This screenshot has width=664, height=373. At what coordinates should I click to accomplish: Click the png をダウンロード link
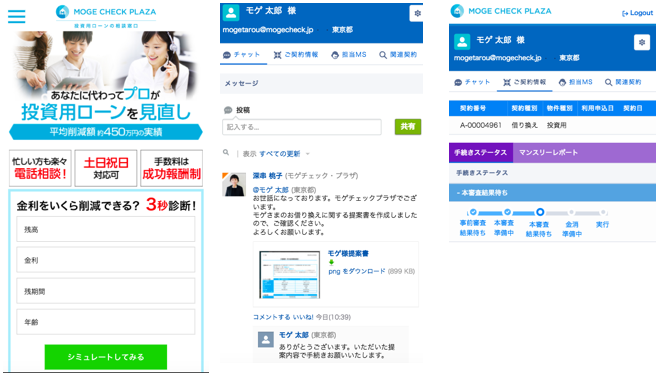357,271
